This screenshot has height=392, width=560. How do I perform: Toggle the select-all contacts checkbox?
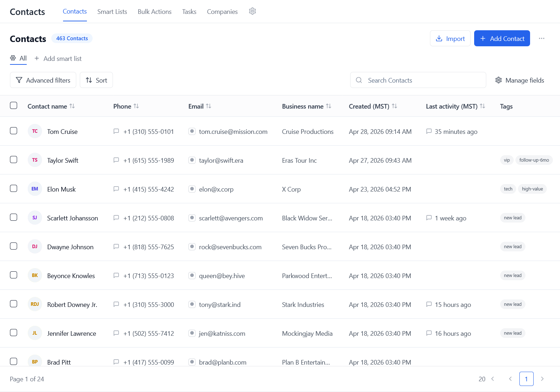coord(14,105)
